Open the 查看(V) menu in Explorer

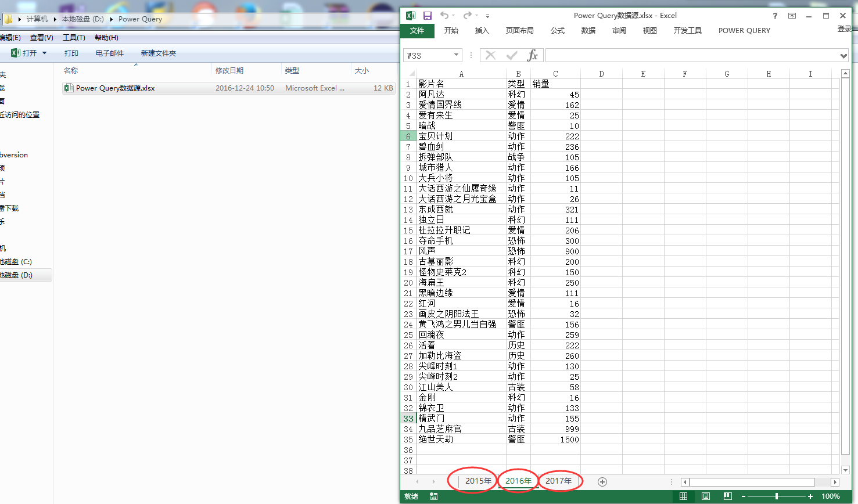42,38
